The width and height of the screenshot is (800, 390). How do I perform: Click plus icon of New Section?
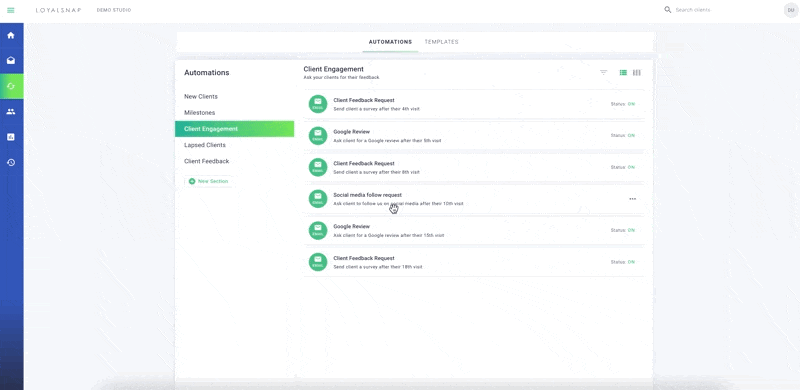192,181
